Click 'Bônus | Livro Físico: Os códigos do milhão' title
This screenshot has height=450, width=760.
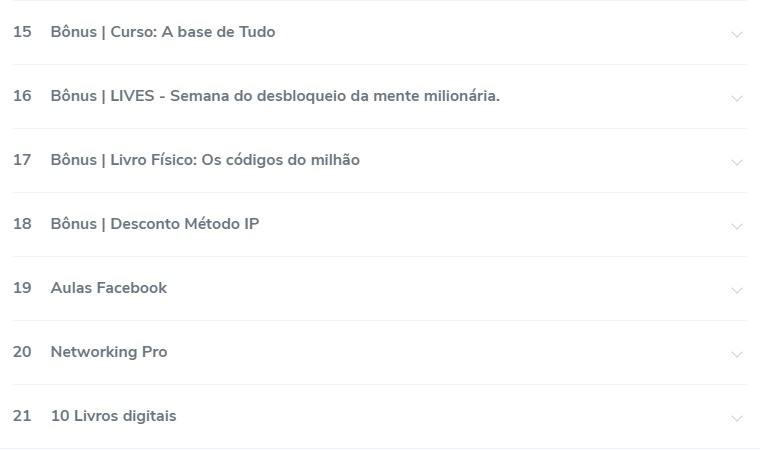pyautogui.click(x=205, y=160)
